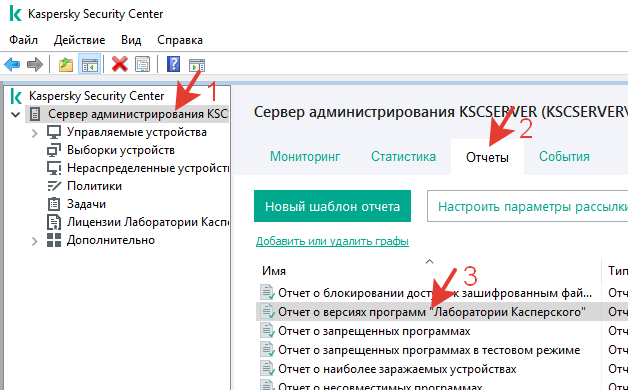The height and width of the screenshot is (390, 628).
Task: Select Отчет о наиболее заражаемых устройствах
Action: click(x=397, y=369)
